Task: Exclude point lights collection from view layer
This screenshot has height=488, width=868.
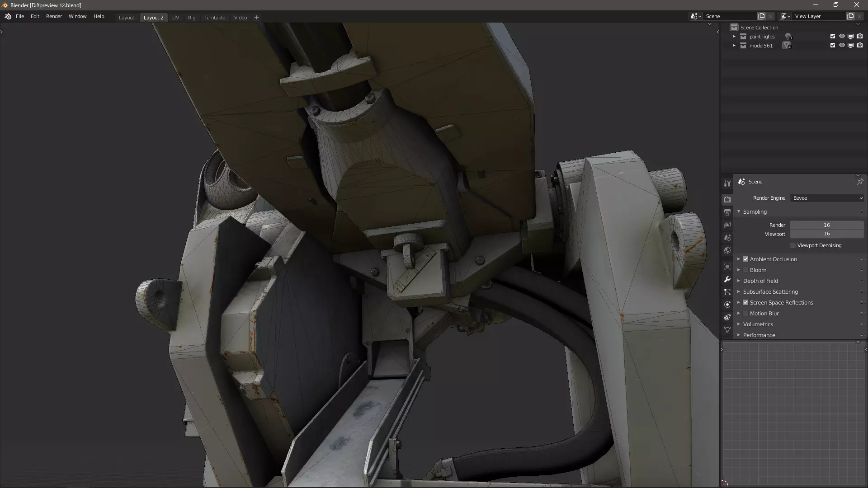Action: tap(833, 37)
